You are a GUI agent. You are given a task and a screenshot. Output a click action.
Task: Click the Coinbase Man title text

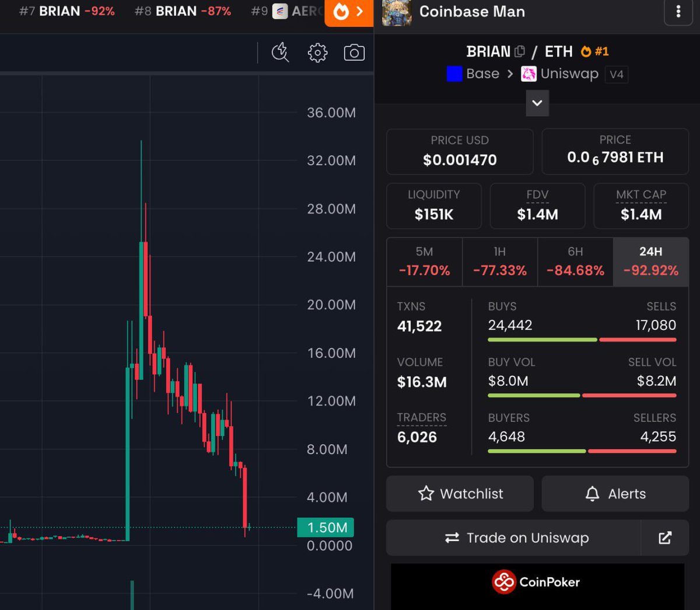pyautogui.click(x=472, y=12)
